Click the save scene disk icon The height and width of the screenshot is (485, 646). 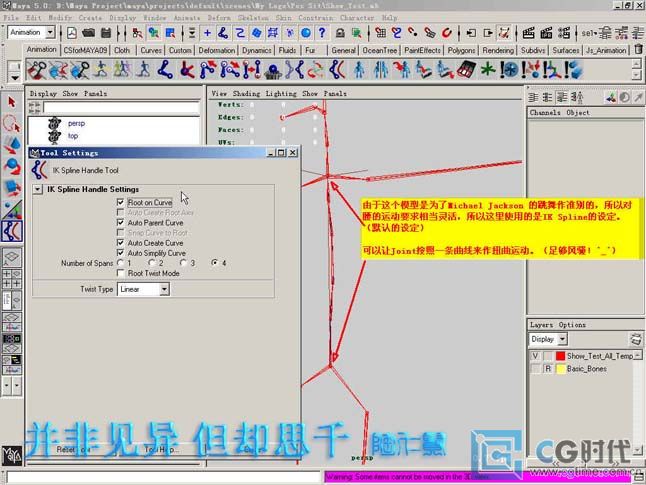click(x=106, y=33)
